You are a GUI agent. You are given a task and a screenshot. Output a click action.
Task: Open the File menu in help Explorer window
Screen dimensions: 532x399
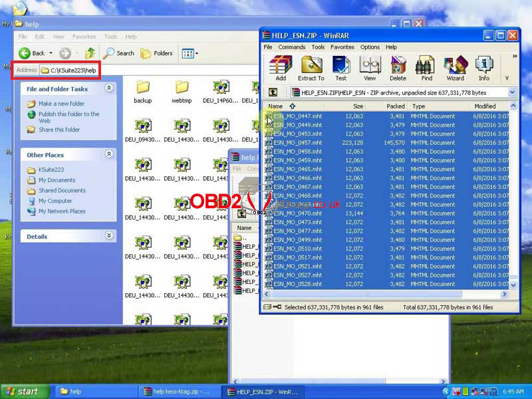pos(23,37)
